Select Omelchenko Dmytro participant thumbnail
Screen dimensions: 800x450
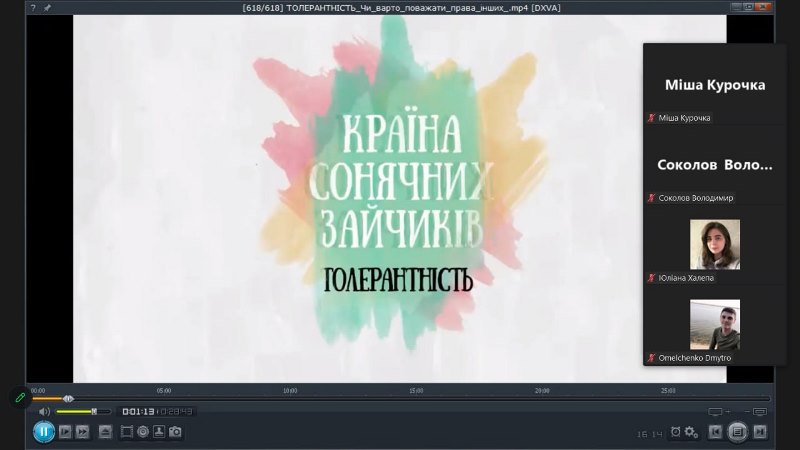714,325
